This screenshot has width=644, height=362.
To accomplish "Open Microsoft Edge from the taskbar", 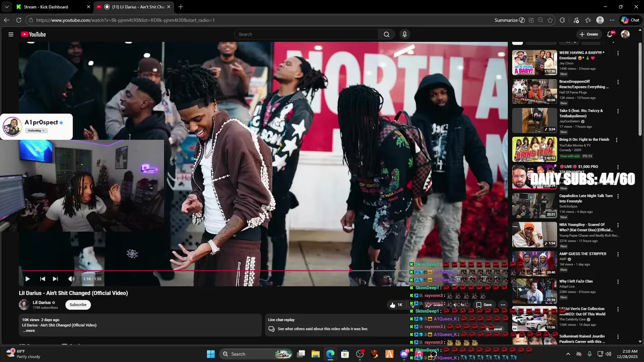I will [x=330, y=354].
